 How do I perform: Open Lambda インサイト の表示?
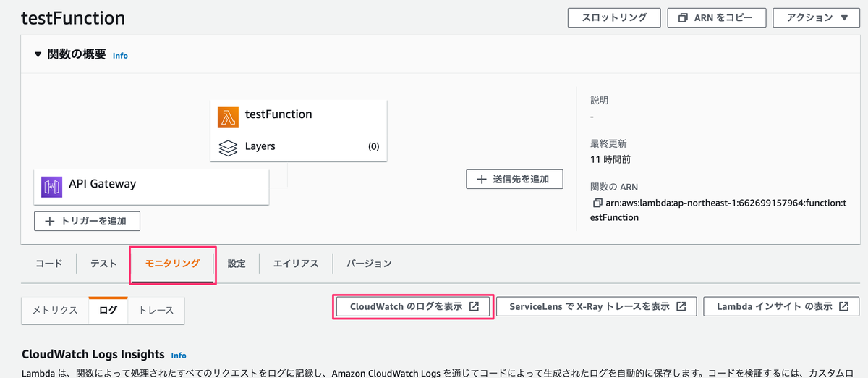tap(782, 306)
